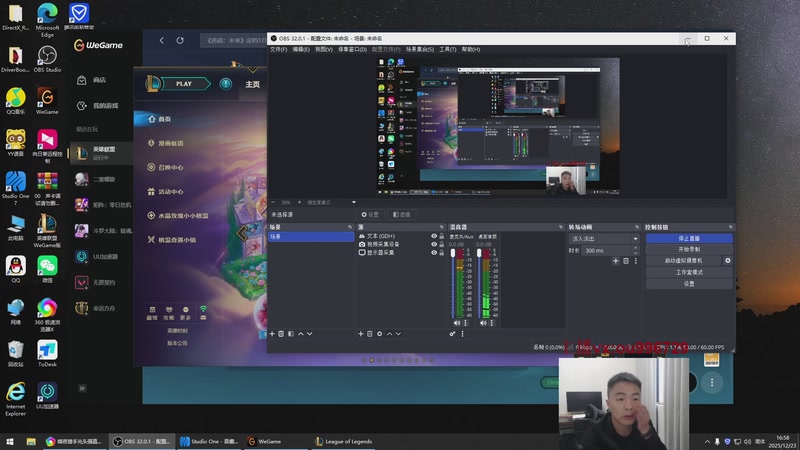Zoom out preview with minus button
The height and width of the screenshot is (450, 800).
(273, 203)
